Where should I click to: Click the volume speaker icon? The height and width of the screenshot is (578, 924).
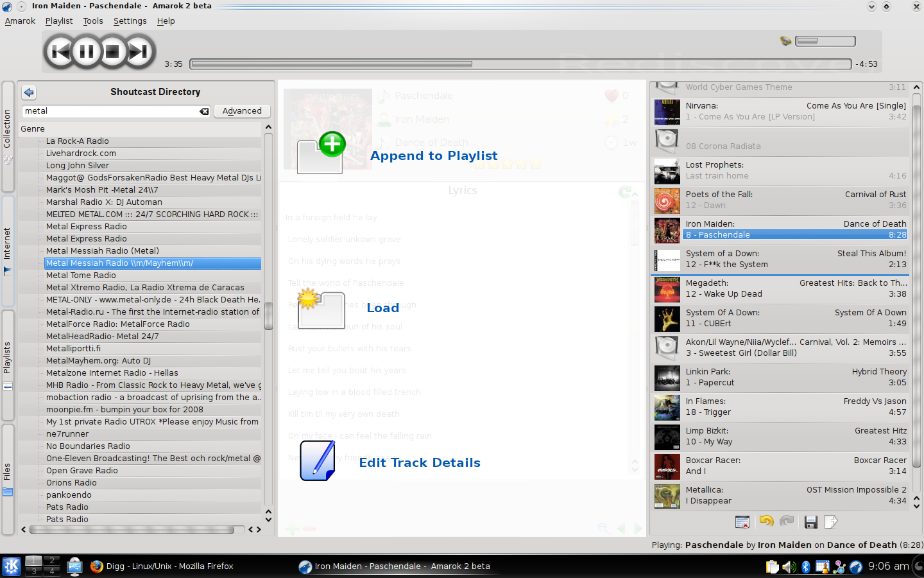[785, 41]
